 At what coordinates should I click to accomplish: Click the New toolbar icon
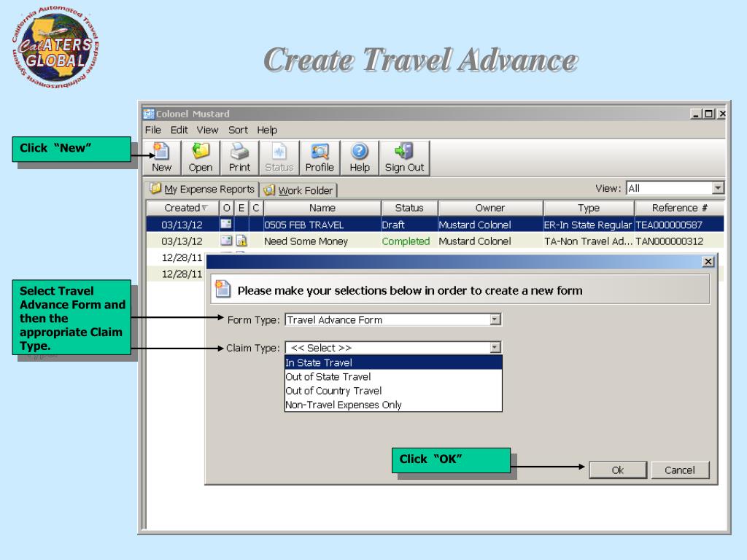click(x=161, y=158)
